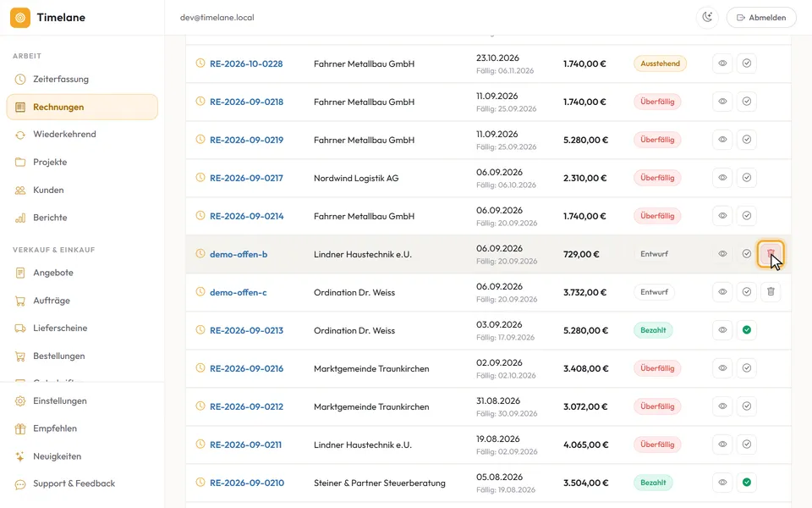This screenshot has width=812, height=508.
Task: Open Neuigkeiten in the sidebar
Action: [x=82, y=456]
